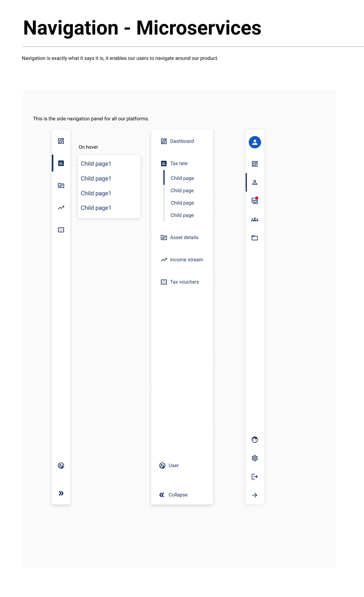Click the trending line icon in collapsed sidebar
Image resolution: width=364 pixels, height=597 pixels.
point(61,208)
